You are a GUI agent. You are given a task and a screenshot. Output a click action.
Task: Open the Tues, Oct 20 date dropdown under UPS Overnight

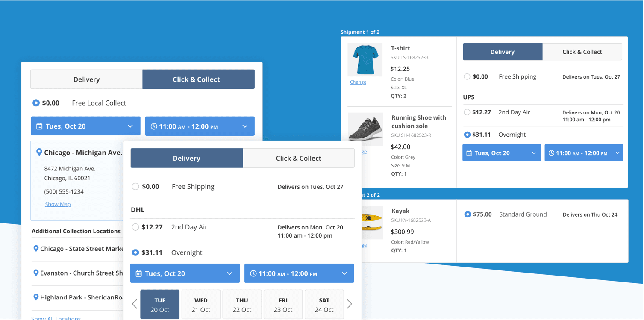point(501,153)
